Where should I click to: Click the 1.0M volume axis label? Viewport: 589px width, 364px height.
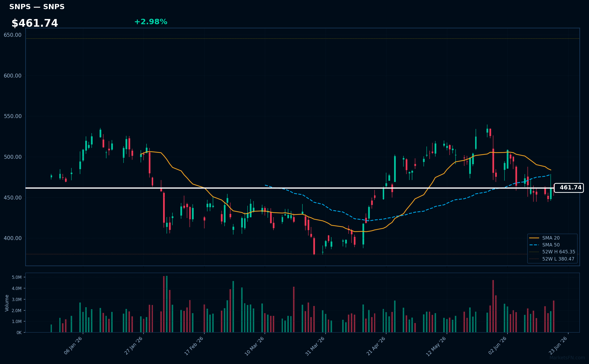17,322
